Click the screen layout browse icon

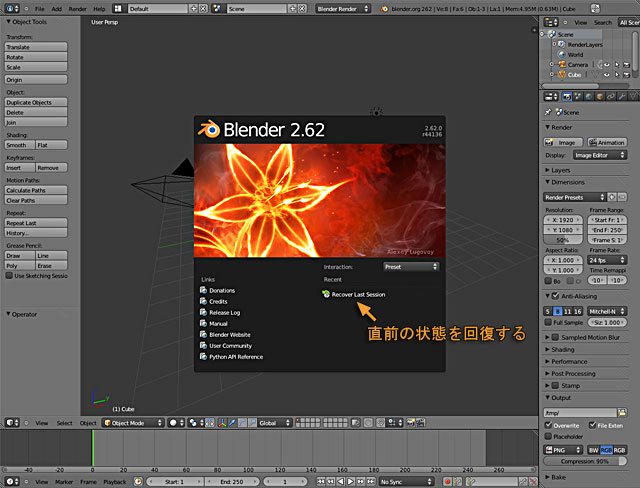click(118, 9)
